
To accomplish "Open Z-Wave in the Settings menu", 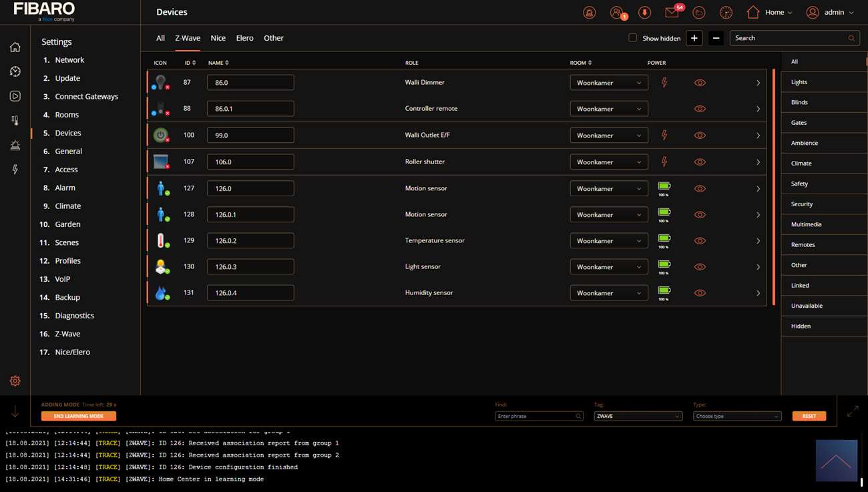I will pyautogui.click(x=67, y=334).
